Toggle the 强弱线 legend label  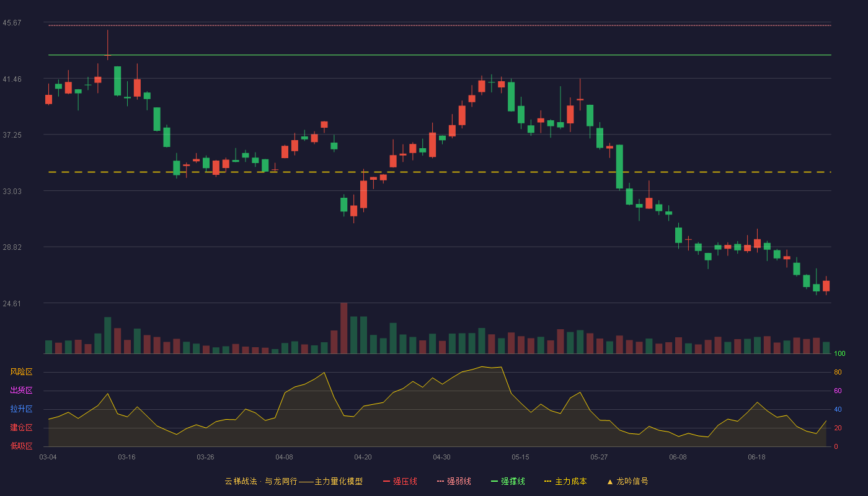coord(459,481)
